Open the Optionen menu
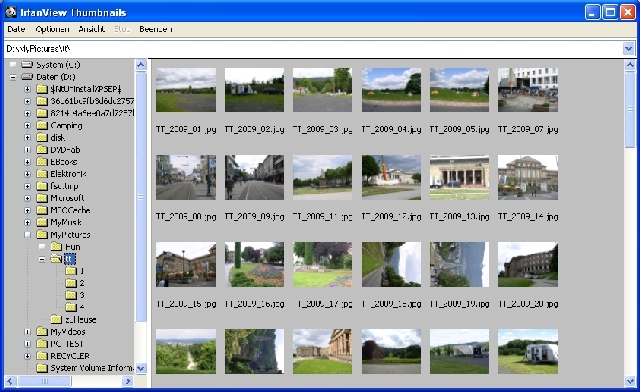 [x=52, y=29]
